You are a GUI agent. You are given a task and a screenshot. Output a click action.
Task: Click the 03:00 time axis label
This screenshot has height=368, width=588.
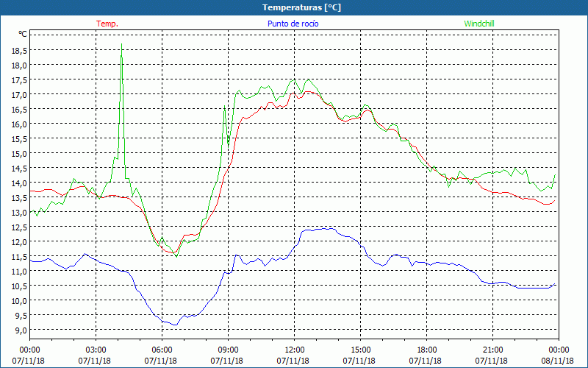pyautogui.click(x=96, y=350)
